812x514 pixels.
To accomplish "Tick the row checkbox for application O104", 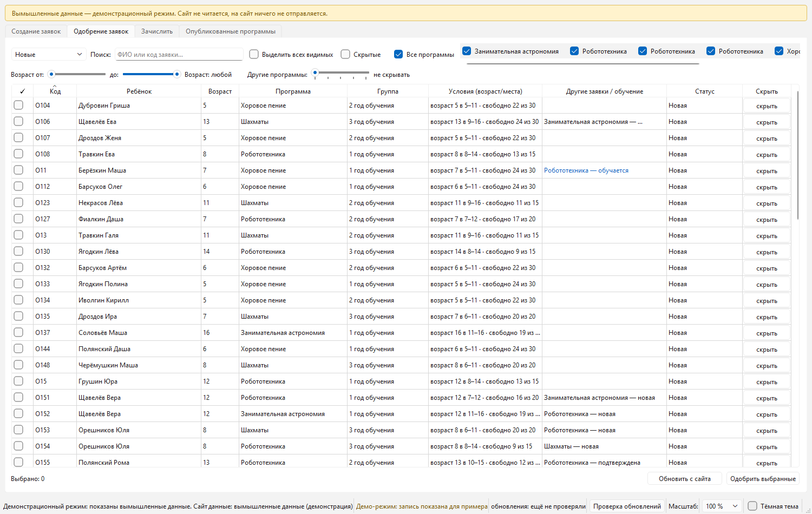I will pyautogui.click(x=18, y=105).
